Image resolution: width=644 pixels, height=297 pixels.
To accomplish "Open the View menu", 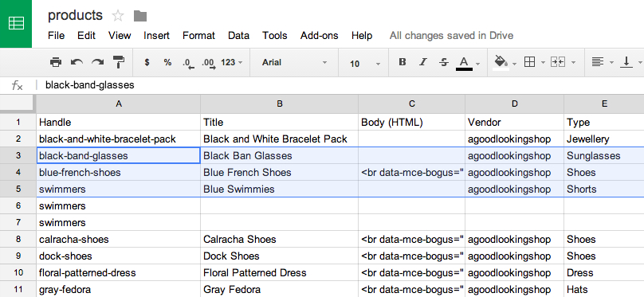I will 120,36.
